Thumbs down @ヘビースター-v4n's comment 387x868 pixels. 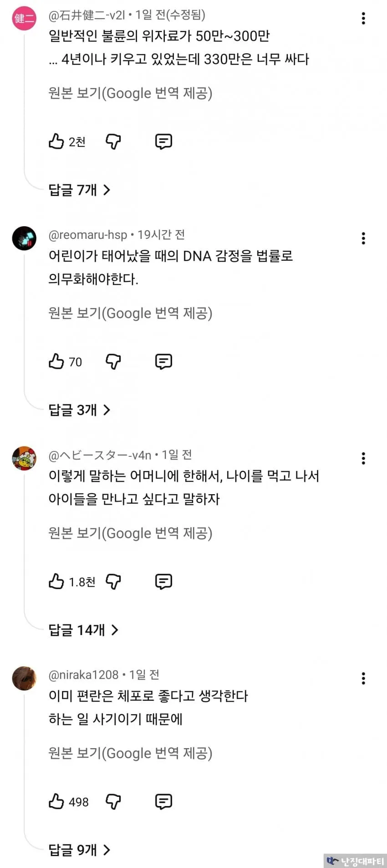point(113,582)
